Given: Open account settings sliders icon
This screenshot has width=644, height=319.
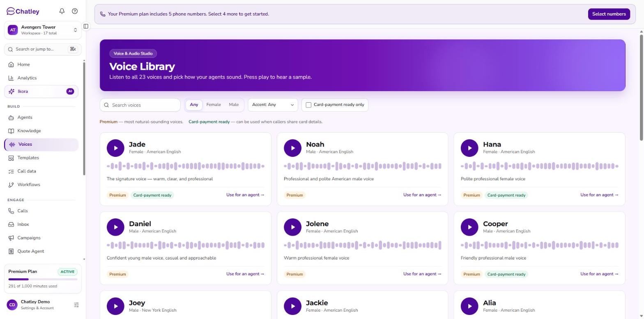Looking at the screenshot, I should [76, 305].
